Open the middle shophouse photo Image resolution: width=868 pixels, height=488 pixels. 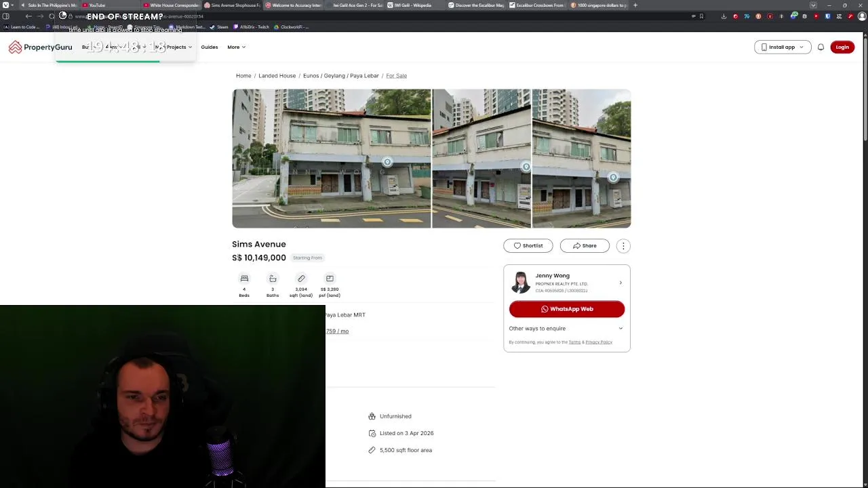tap(481, 159)
